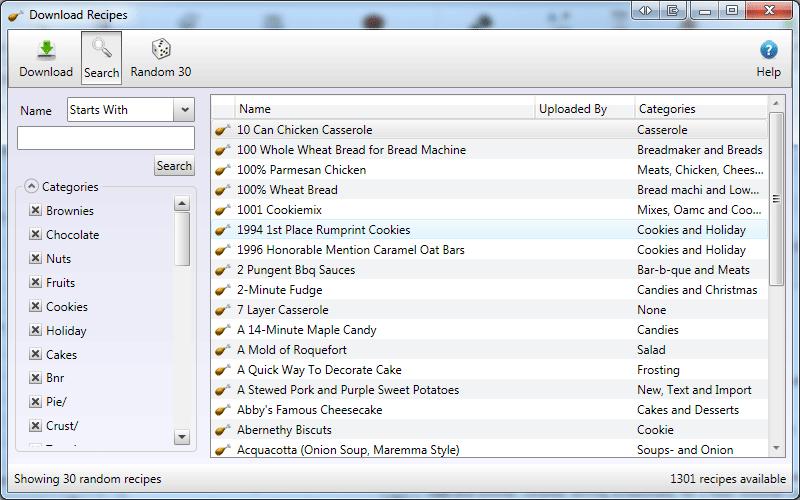The width and height of the screenshot is (800, 500).
Task: Click the recipe name search text field
Action: (106, 138)
